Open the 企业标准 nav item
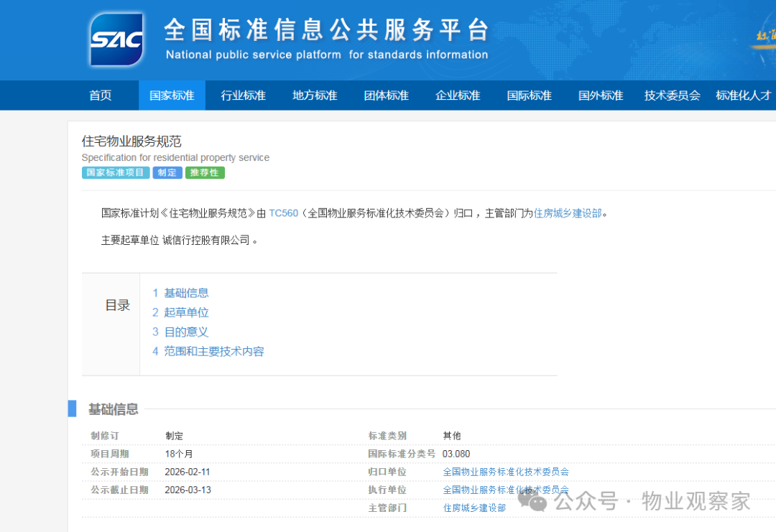Image resolution: width=776 pixels, height=532 pixels. pos(458,95)
